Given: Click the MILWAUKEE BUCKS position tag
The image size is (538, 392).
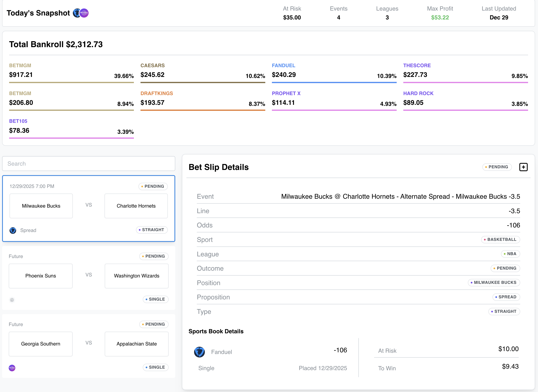Looking at the screenshot, I should pyautogui.click(x=494, y=283).
